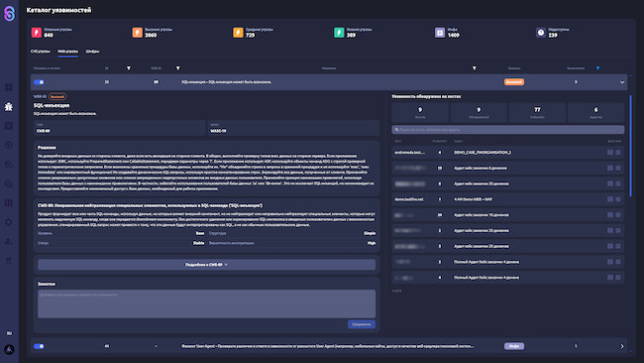This screenshot has height=363, width=644.
Task: Click outlined action icon in 10 доменов row
Action: pos(617,215)
